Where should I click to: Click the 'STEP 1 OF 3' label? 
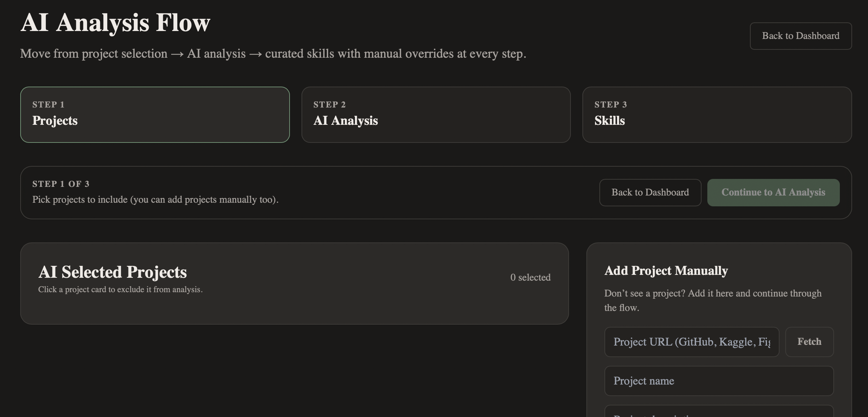pyautogui.click(x=61, y=184)
